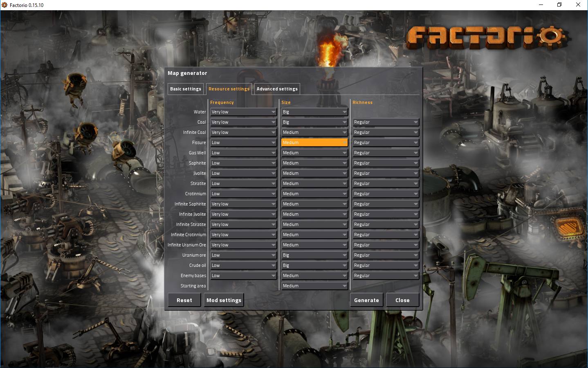Expand the Coal frequency dropdown

pyautogui.click(x=244, y=122)
